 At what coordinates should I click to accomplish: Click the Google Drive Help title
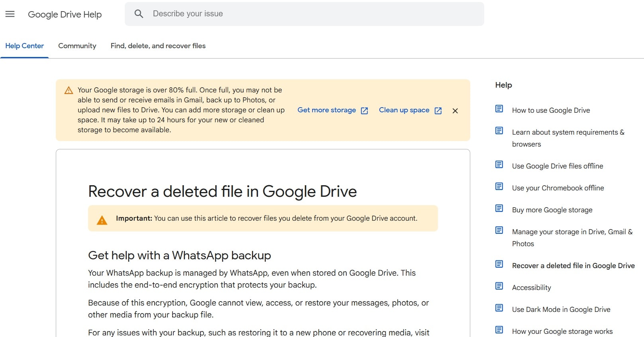coord(65,14)
